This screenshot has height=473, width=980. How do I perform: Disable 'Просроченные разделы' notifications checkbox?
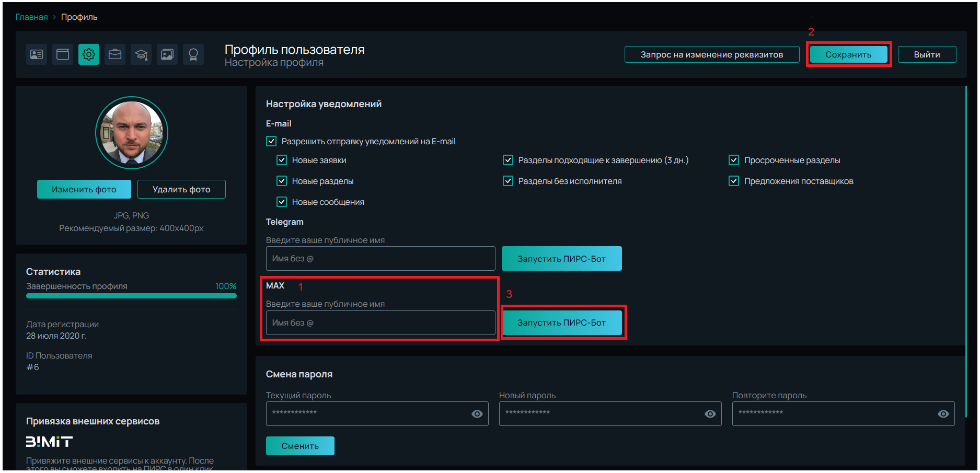pyautogui.click(x=734, y=160)
